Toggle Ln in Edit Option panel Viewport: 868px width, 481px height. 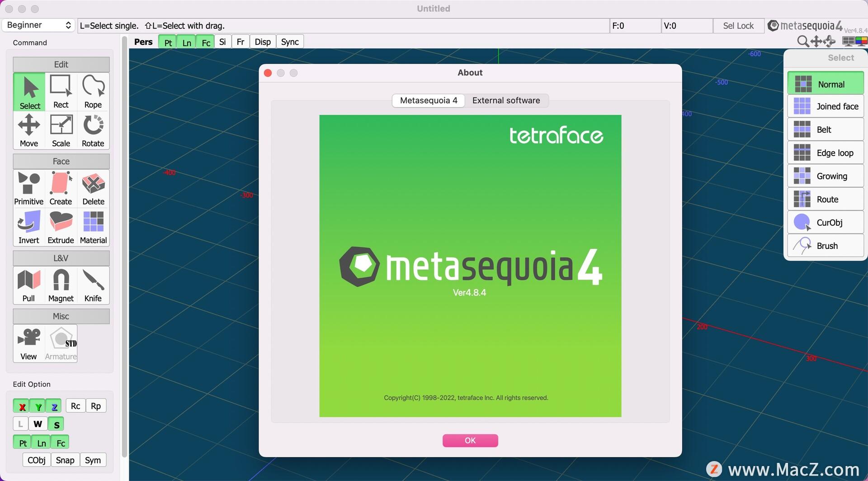[x=41, y=443]
